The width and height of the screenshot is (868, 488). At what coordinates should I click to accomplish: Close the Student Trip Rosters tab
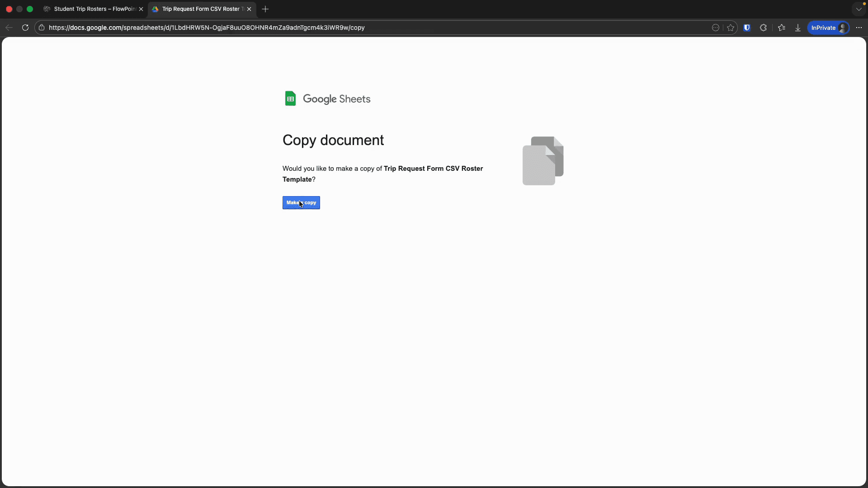[141, 9]
